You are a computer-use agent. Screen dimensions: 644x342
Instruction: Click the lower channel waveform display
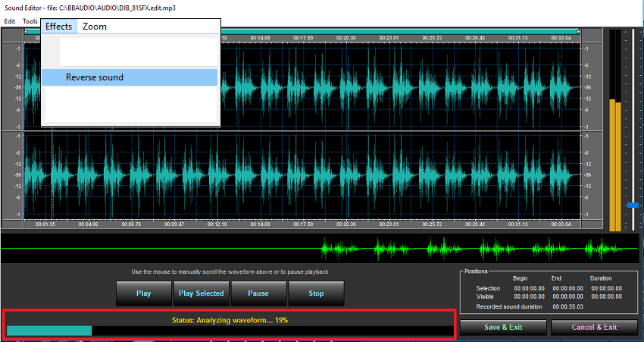pyautogui.click(x=302, y=175)
